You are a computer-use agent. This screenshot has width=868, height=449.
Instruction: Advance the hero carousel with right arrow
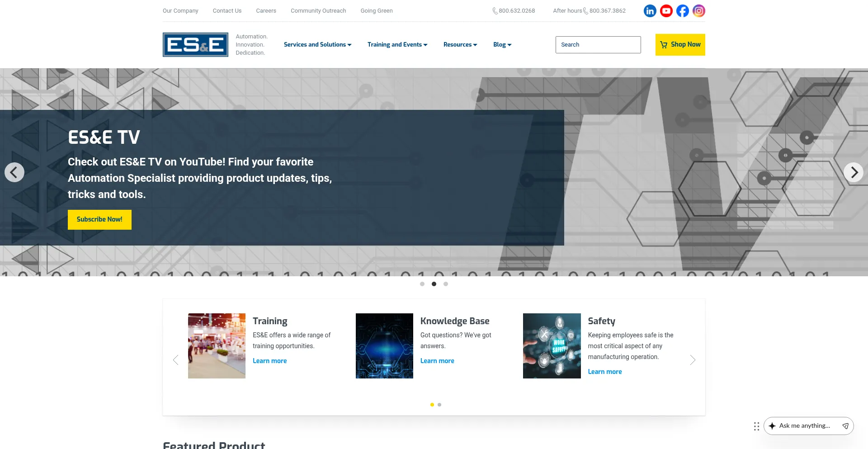coord(854,172)
